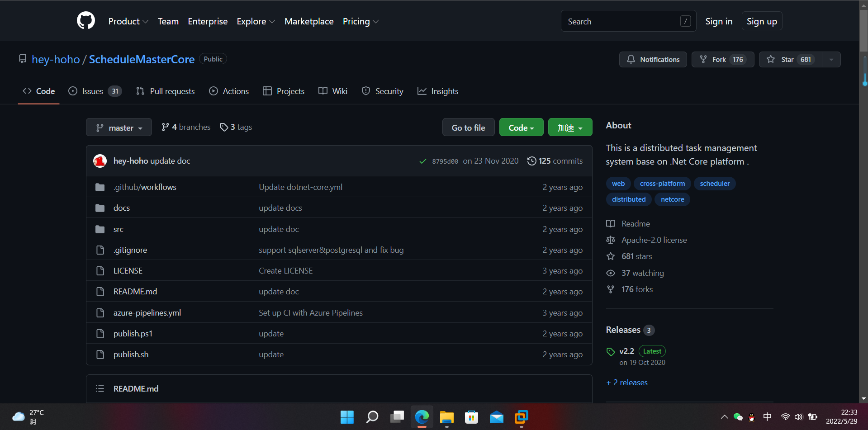Click the src folder icon
The width and height of the screenshot is (868, 430).
pos(100,229)
